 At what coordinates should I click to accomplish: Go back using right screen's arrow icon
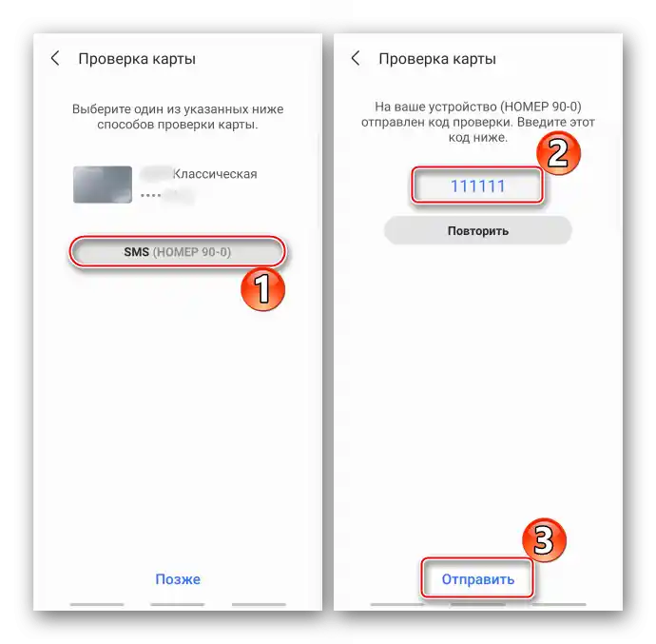[x=356, y=58]
